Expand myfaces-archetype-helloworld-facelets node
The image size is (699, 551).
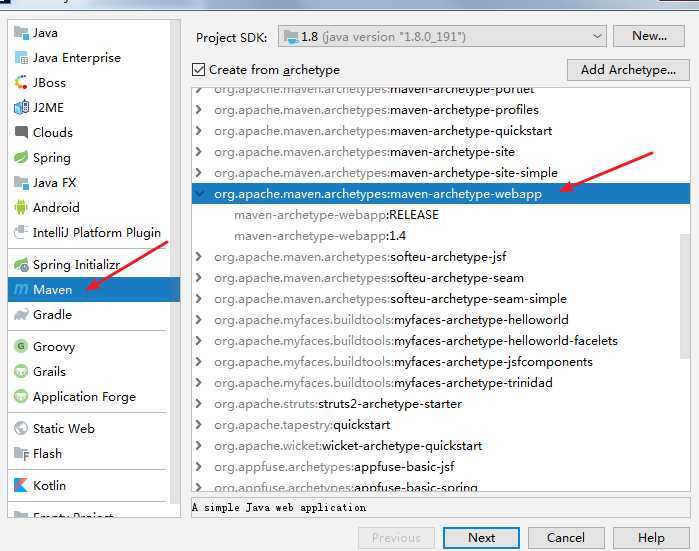pos(199,341)
